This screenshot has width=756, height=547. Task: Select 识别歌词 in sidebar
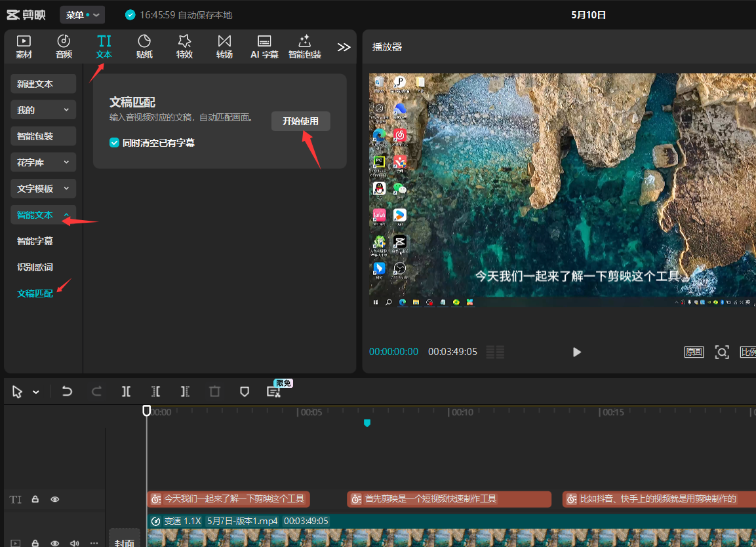pyautogui.click(x=35, y=267)
